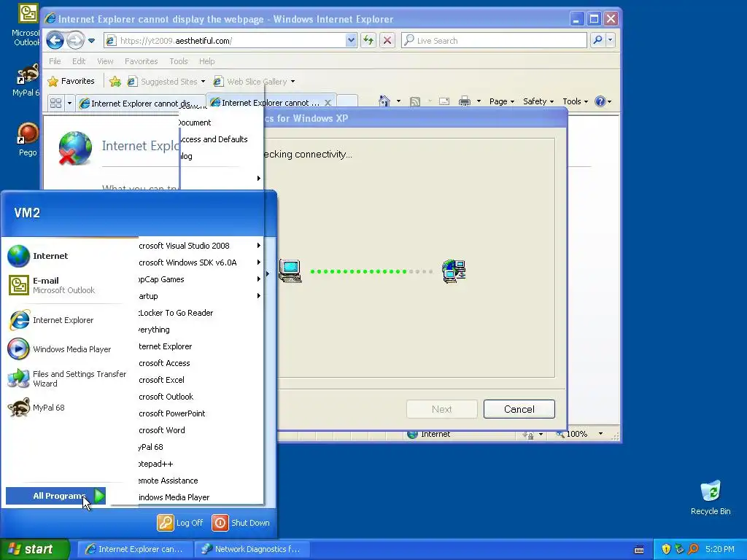Open the Edit menu
This screenshot has width=747, height=560.
(x=79, y=61)
